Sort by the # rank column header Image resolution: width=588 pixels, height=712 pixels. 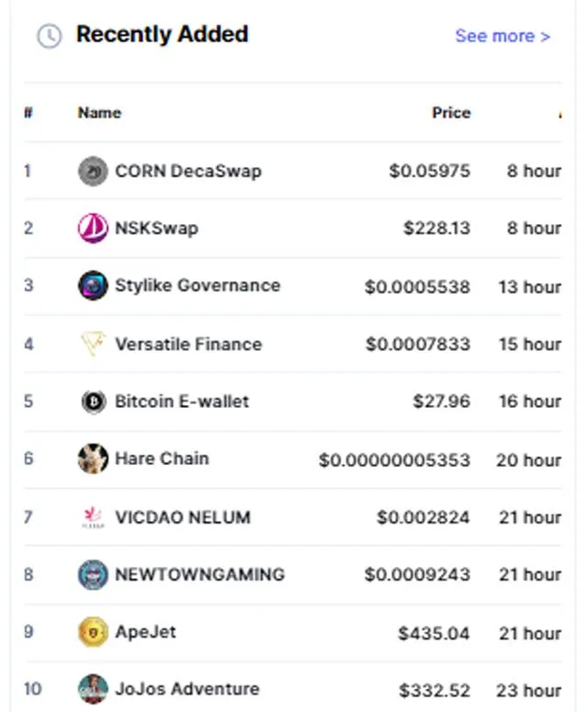(28, 113)
